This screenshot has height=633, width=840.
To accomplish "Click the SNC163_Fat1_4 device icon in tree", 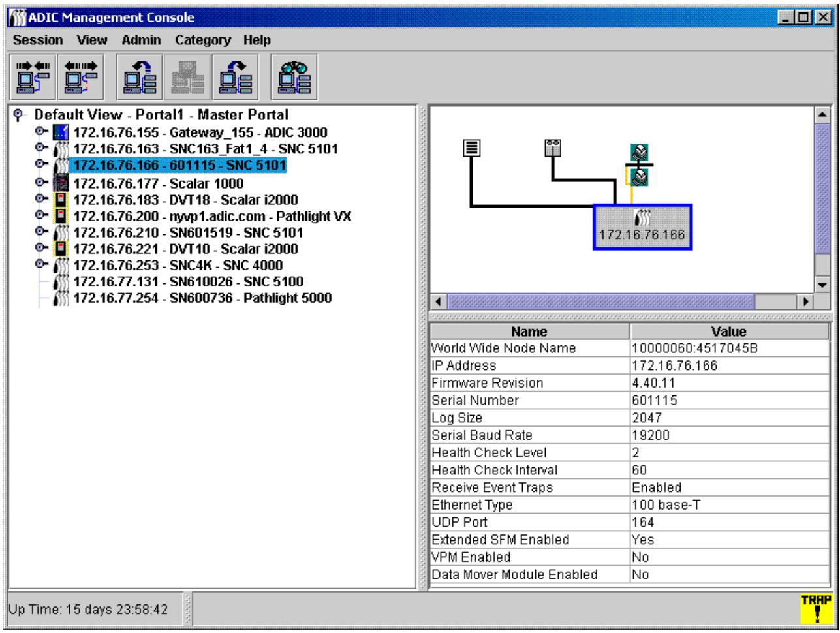I will pyautogui.click(x=60, y=149).
